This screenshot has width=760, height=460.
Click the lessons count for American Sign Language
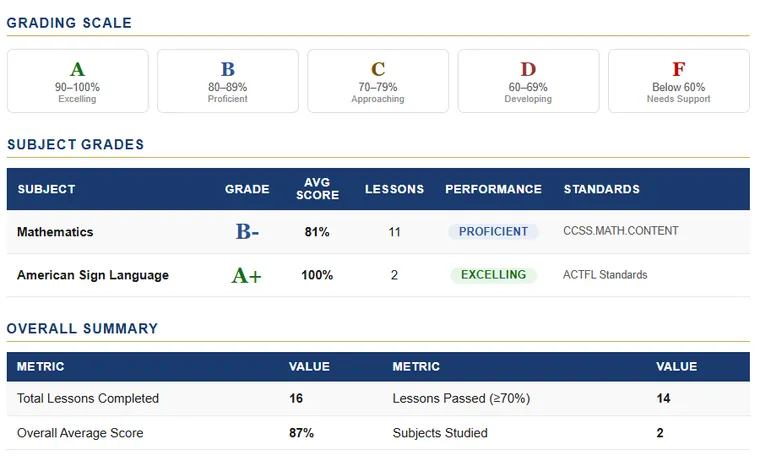(395, 275)
